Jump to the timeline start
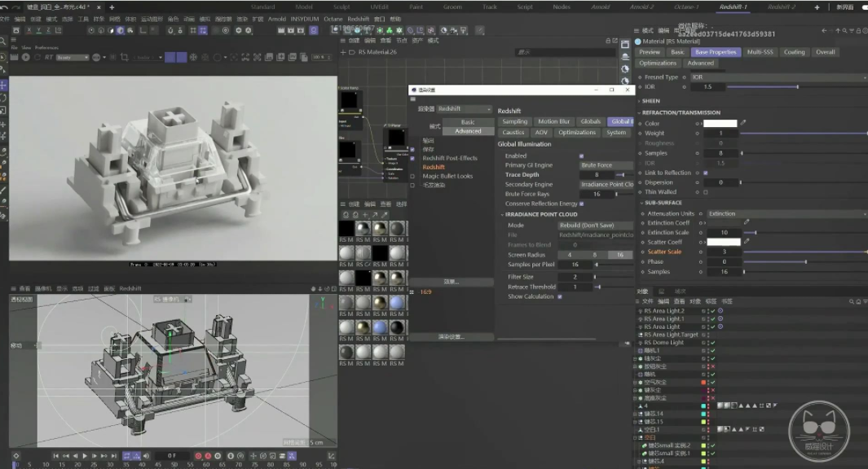This screenshot has width=868, height=469. point(56,456)
